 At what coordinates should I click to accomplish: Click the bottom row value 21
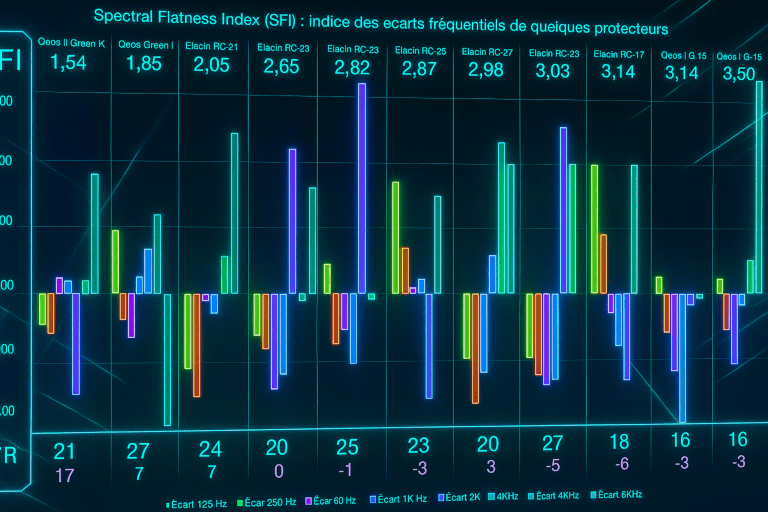pyautogui.click(x=64, y=452)
